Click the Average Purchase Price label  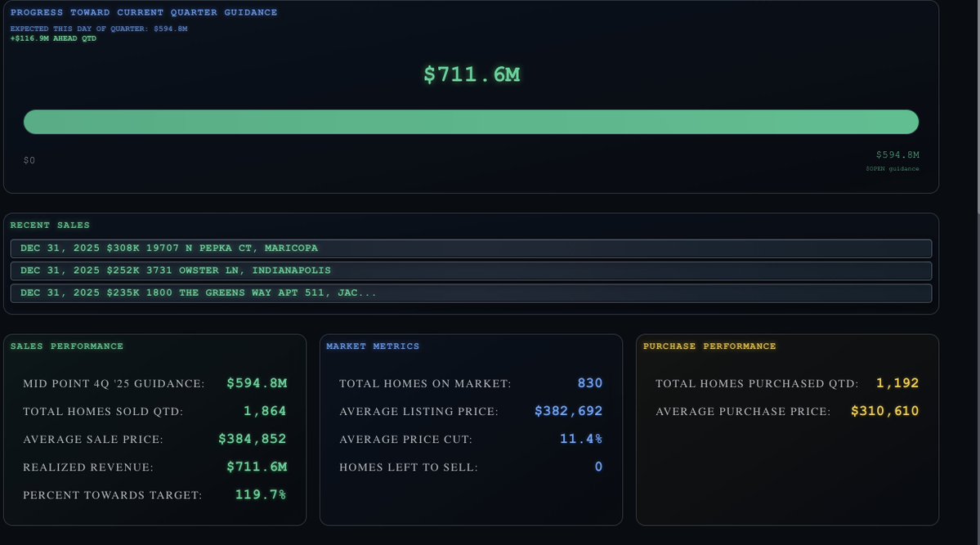pos(743,412)
